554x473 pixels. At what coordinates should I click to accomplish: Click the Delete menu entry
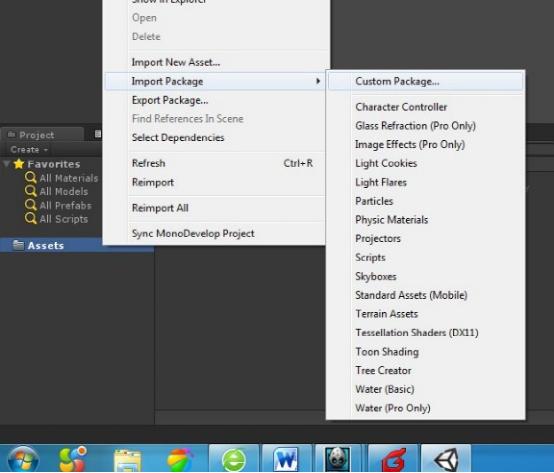[x=146, y=36]
